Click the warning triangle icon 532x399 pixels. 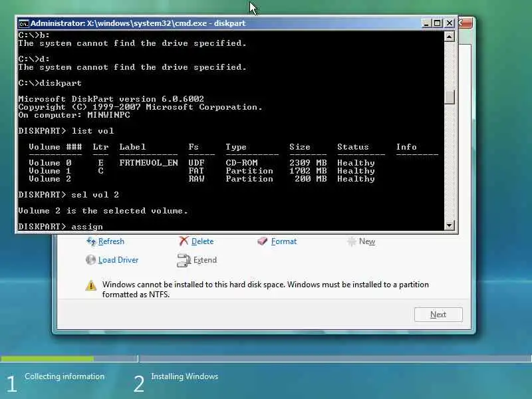[x=91, y=285]
